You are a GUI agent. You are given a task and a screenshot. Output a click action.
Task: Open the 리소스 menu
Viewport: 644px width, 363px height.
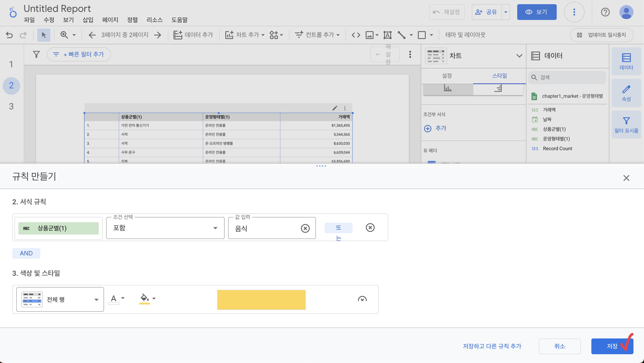pyautogui.click(x=154, y=20)
